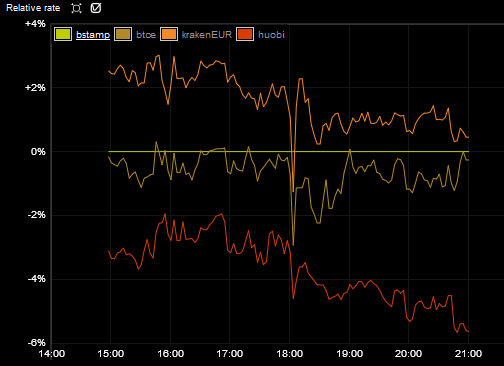This screenshot has width=504, height=366.
Task: Click the +2% axis label
Action: point(35,88)
